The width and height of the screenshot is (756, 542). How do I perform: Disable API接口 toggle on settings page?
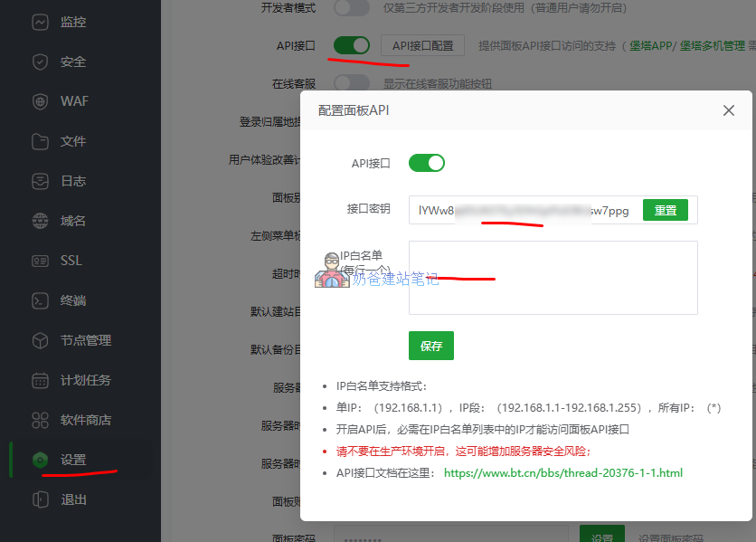point(352,45)
